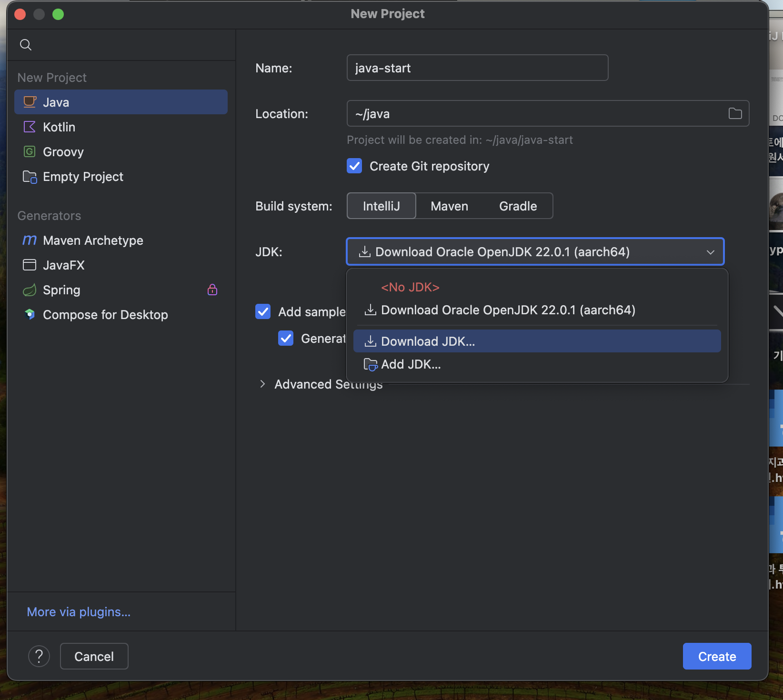Screen dimensions: 783x700
Task: Switch build system to Maven
Action: [x=449, y=206]
